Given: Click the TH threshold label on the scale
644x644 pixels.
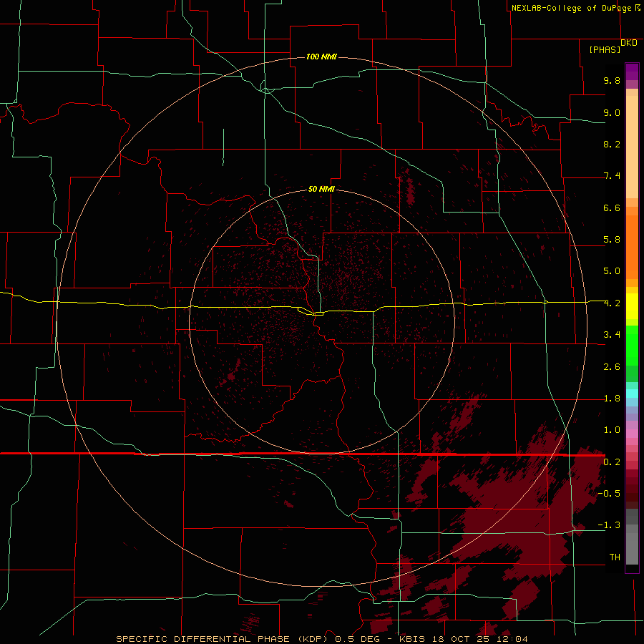Looking at the screenshot, I should tap(615, 557).
